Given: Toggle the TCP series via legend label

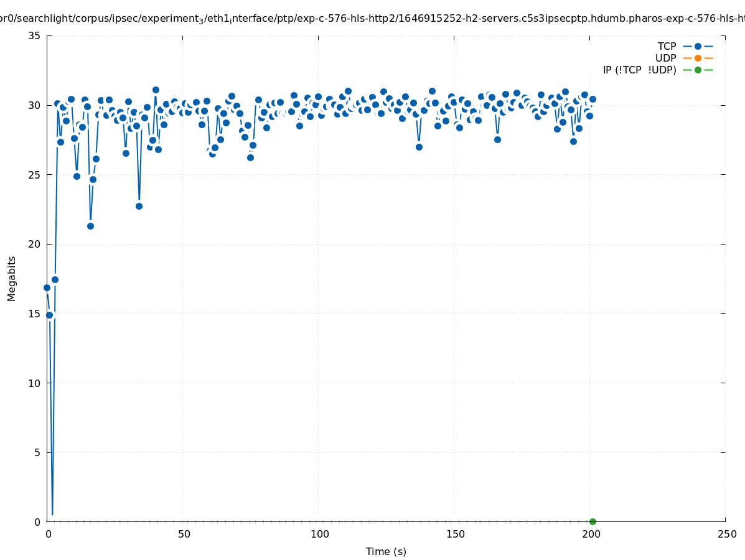Looking at the screenshot, I should click(667, 46).
